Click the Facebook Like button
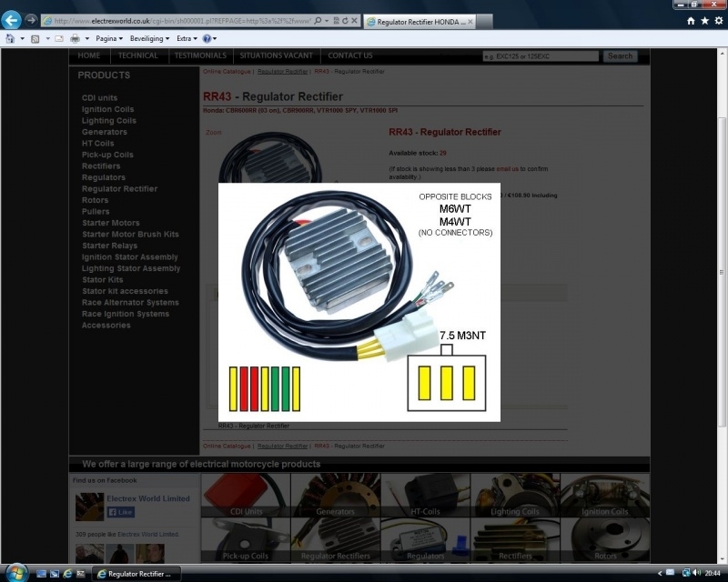The width and height of the screenshot is (728, 582). pos(121,512)
